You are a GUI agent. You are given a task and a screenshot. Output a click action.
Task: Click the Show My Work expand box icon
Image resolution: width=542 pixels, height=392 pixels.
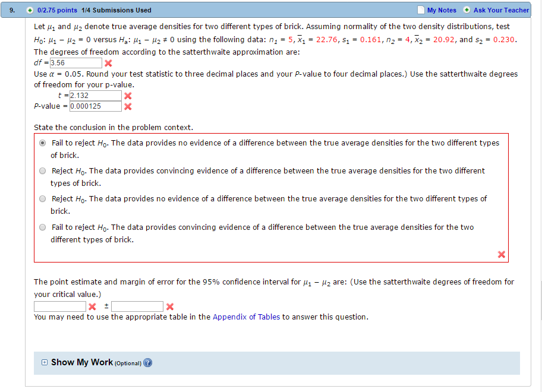pyautogui.click(x=44, y=362)
